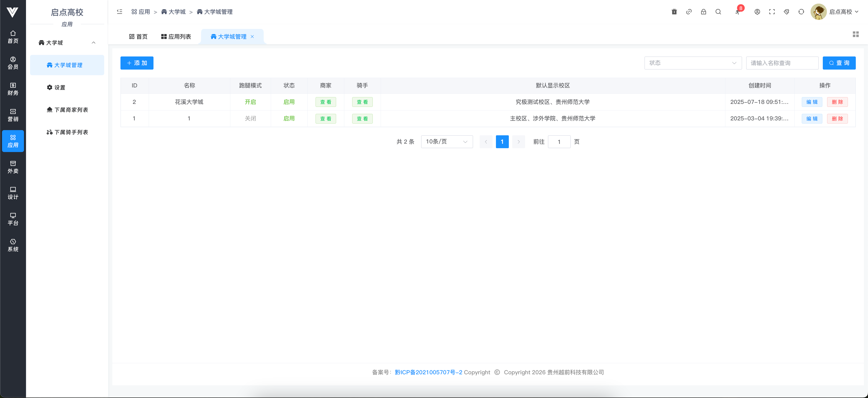Screen dimensions: 868x398
Task: Open the 10条/页 page size dropdown
Action: (x=447, y=142)
